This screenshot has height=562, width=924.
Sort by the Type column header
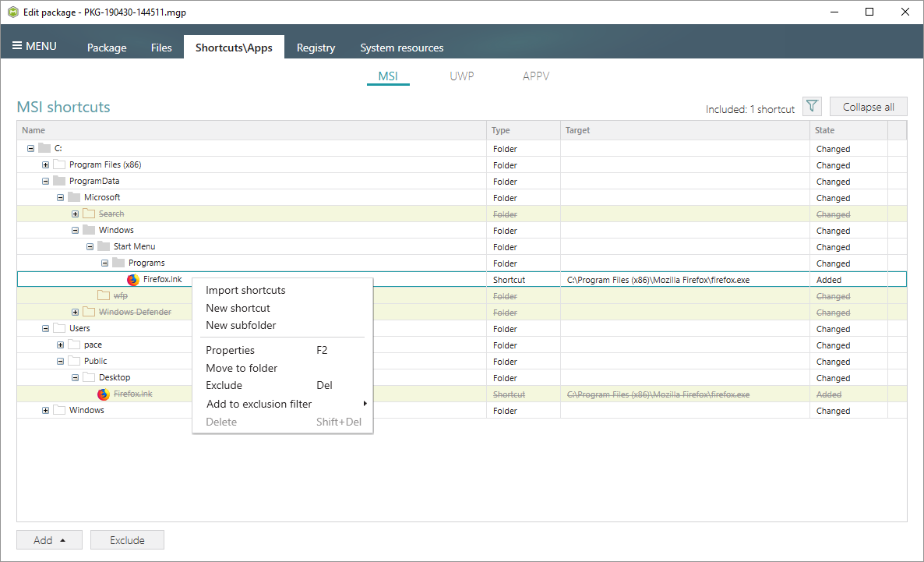524,130
